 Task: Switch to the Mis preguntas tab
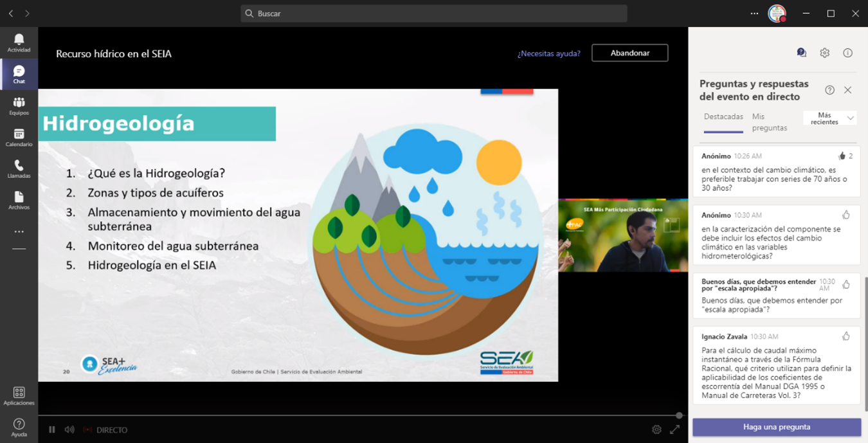(769, 122)
